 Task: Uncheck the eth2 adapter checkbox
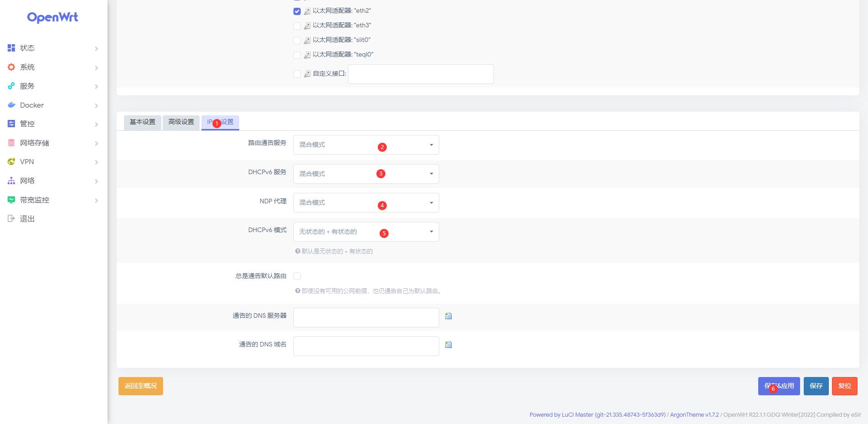coord(297,11)
